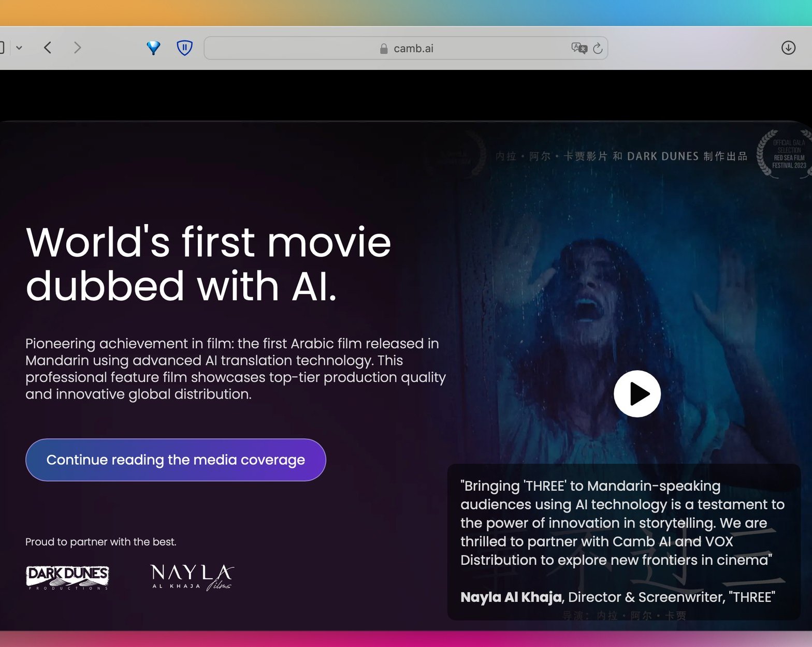The height and width of the screenshot is (647, 812).
Task: Open the Dark Dunes Productions logo
Action: coord(67,578)
